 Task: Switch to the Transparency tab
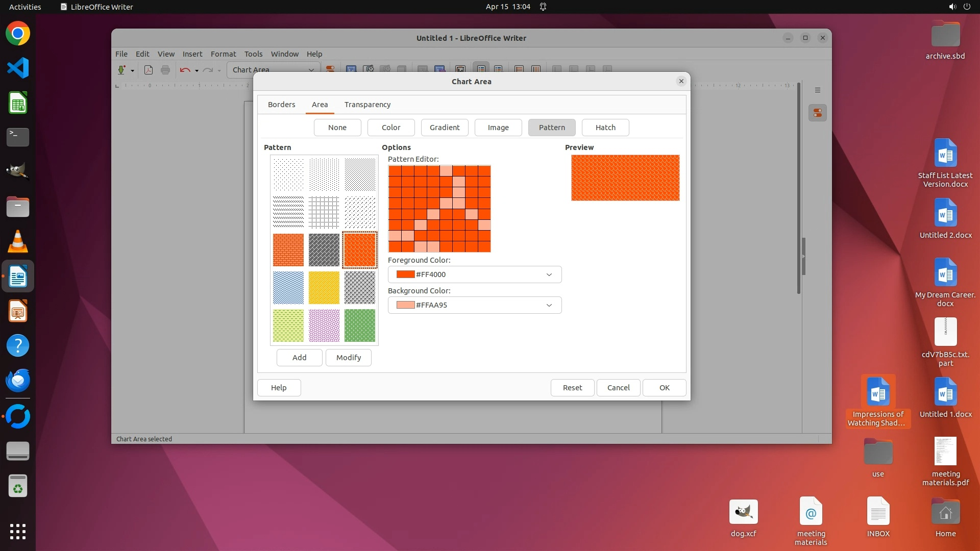pos(367,105)
